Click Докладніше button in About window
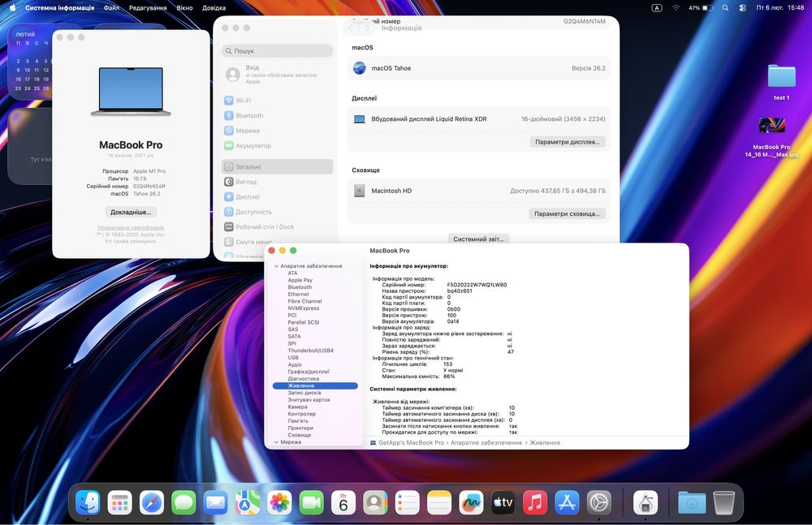 (131, 213)
